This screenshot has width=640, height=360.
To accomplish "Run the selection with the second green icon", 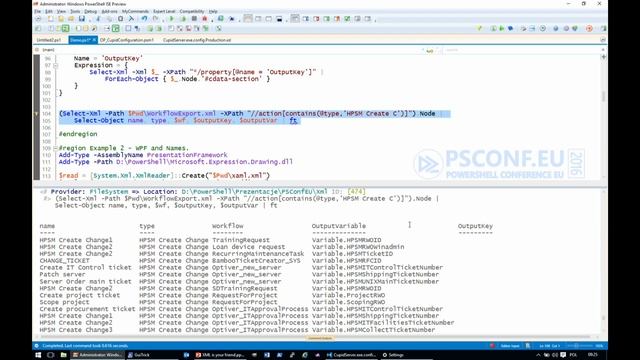I will pos(183,19).
